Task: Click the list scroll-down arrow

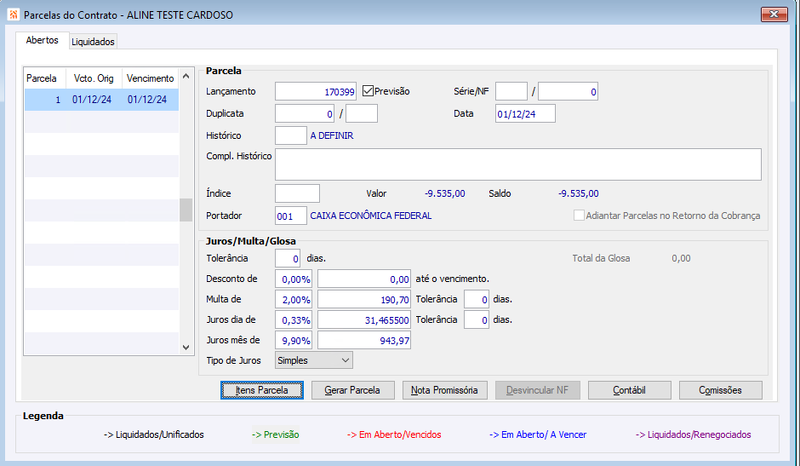Action: [x=186, y=347]
